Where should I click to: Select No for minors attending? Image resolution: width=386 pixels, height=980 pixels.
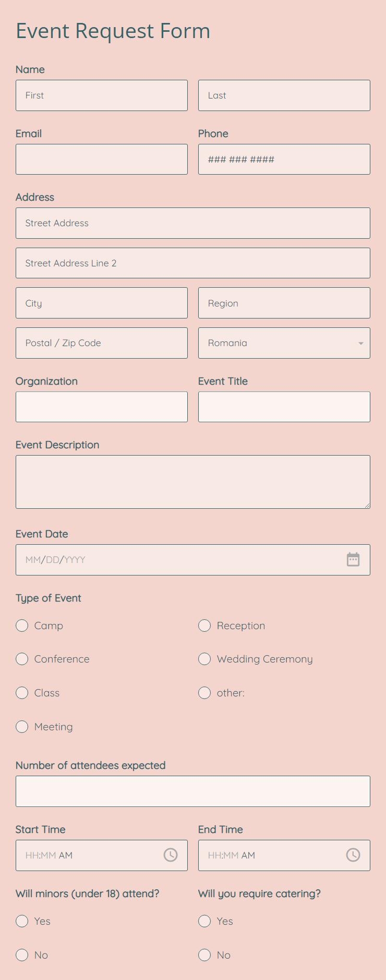(x=22, y=955)
